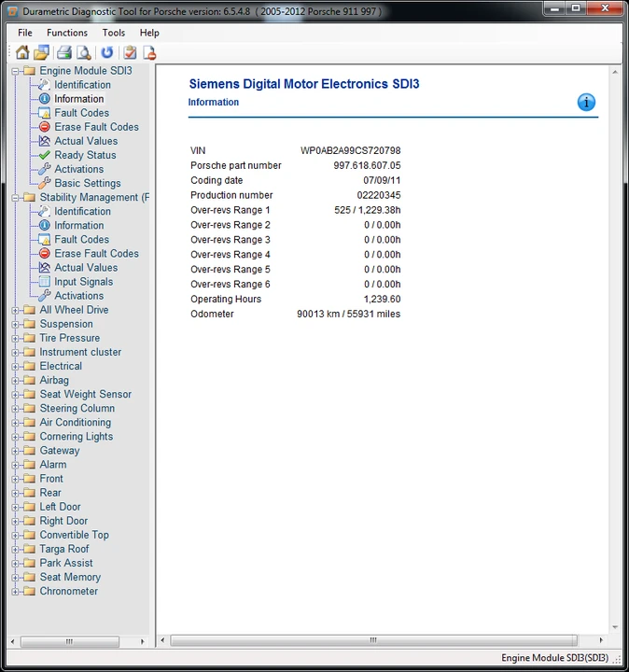Image resolution: width=629 pixels, height=672 pixels.
Task: Click the tree panel horizontal scrollbar thumb
Action: click(x=69, y=641)
